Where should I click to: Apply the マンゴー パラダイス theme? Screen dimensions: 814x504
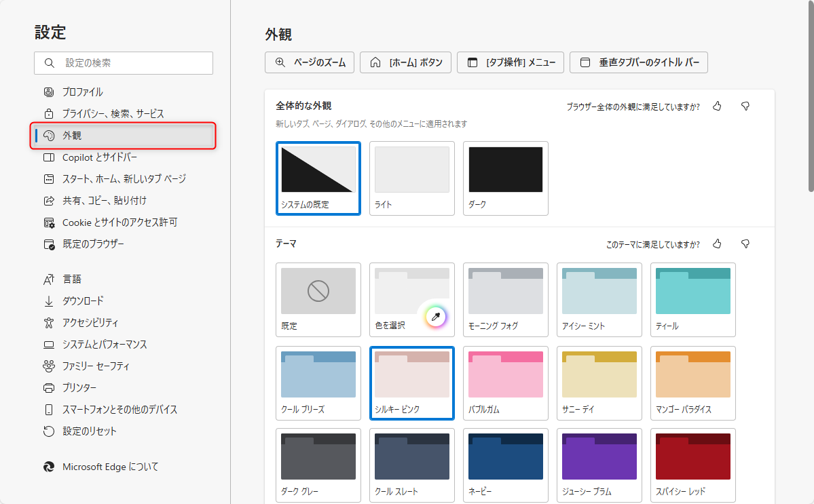point(693,383)
